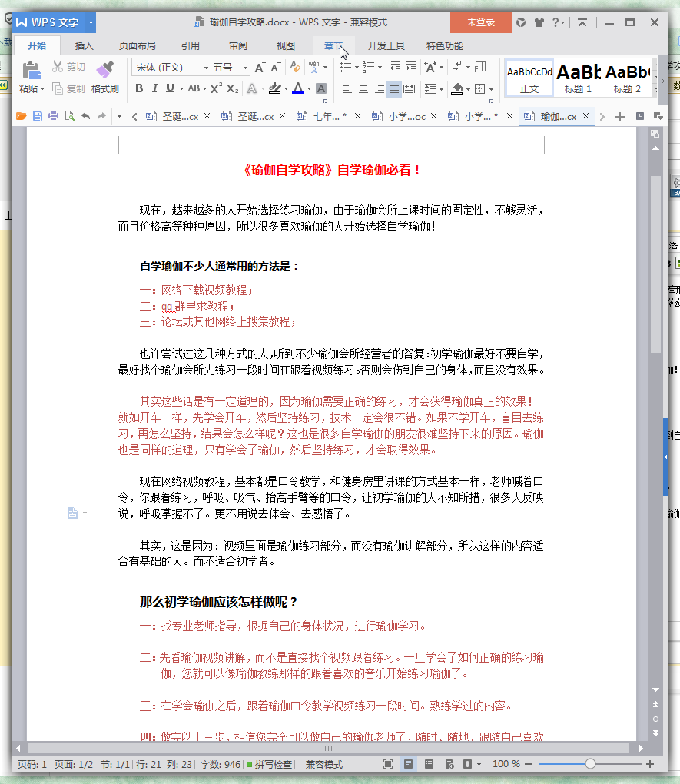Decrease paragraph indent
This screenshot has height=784, width=680.
coord(396,67)
